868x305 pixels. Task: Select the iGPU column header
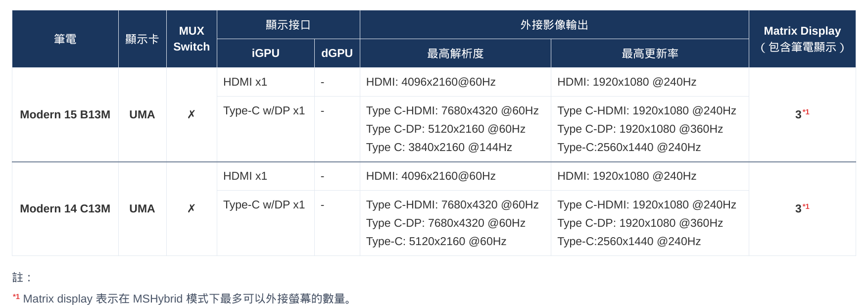(266, 53)
